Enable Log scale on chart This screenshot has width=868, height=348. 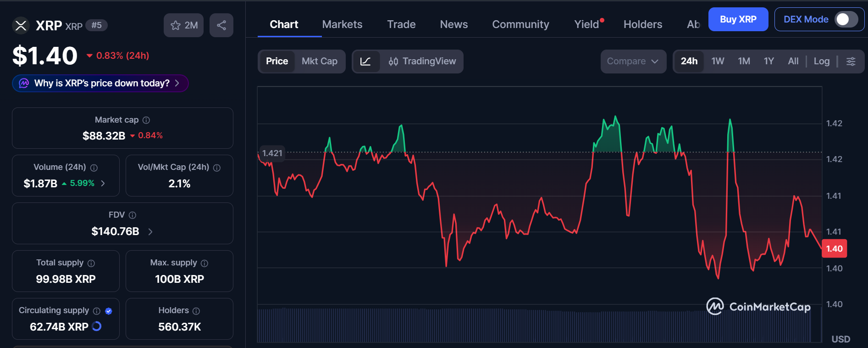[x=822, y=62]
